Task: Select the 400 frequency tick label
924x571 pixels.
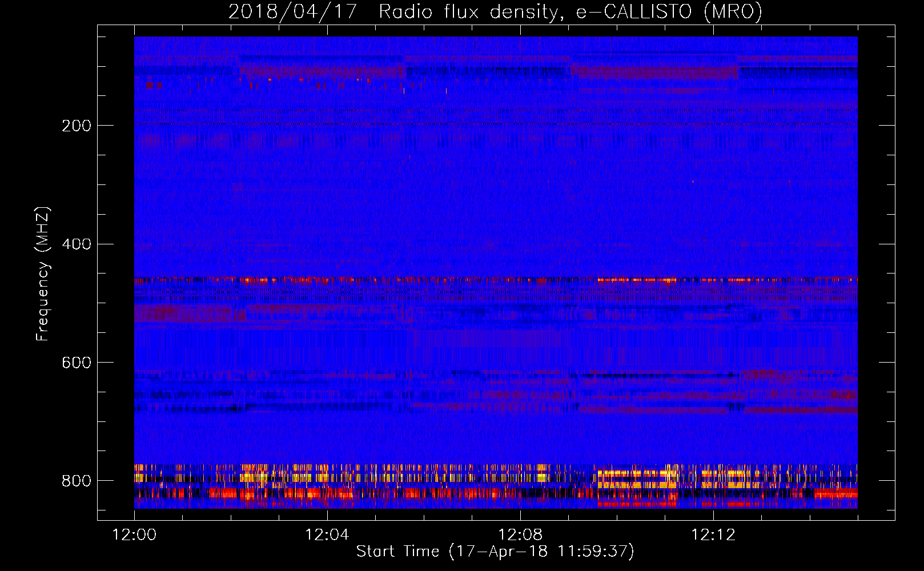Action: pyautogui.click(x=77, y=244)
